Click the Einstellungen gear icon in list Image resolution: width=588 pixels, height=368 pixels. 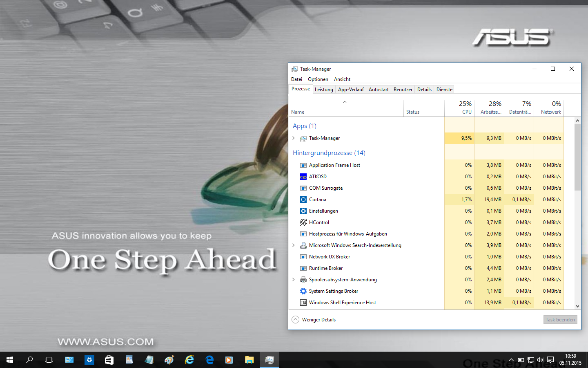coord(303,211)
